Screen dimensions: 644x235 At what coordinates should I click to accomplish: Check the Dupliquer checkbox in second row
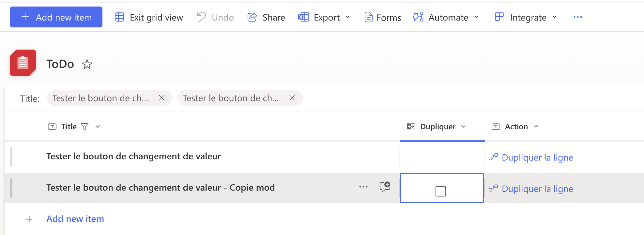click(441, 191)
